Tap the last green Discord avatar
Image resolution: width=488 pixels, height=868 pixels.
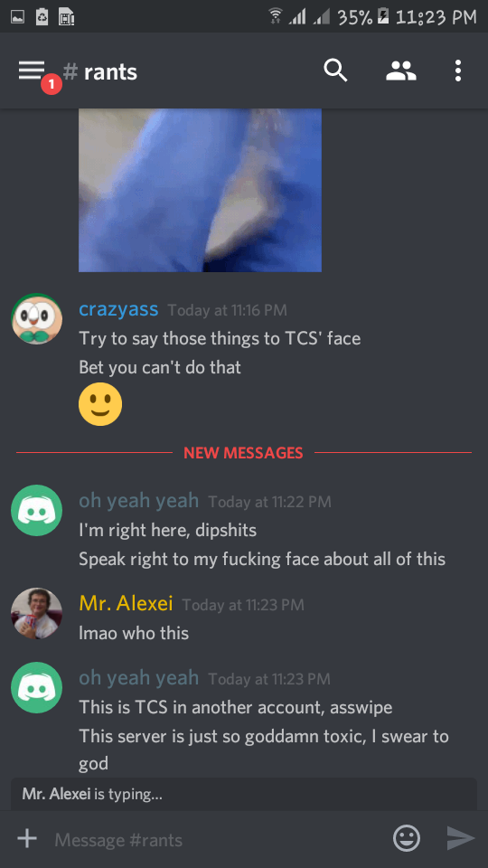coord(36,687)
